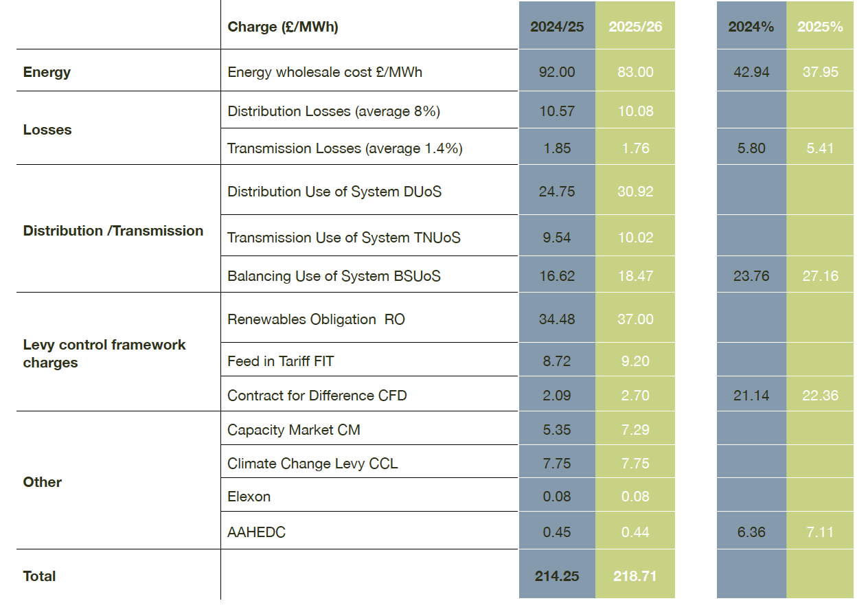Viewport: 868px width, 614px height.
Task: Select the 9.54 TNUoS value
Action: pyautogui.click(x=557, y=238)
